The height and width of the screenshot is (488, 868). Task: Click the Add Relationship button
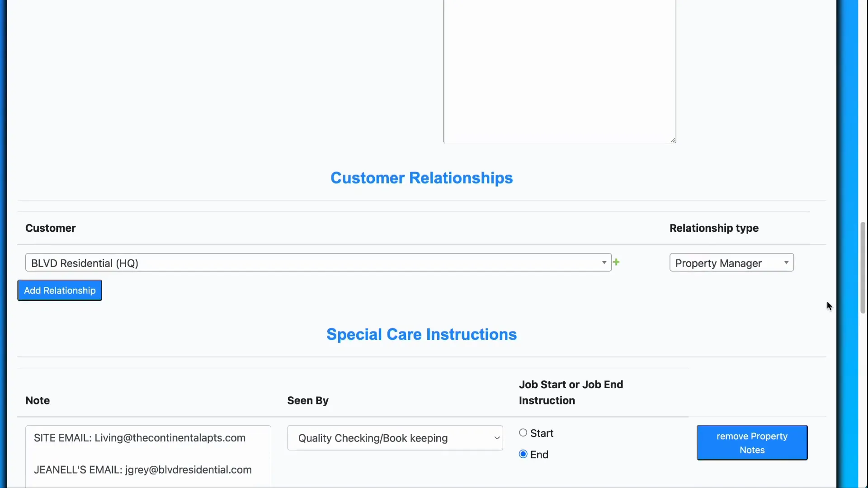(x=59, y=290)
